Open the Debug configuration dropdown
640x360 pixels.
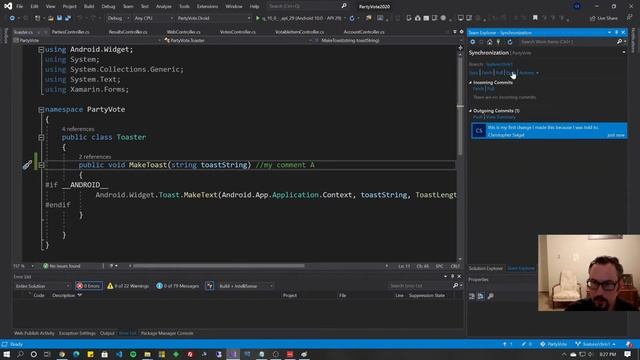pyautogui.click(x=118, y=18)
